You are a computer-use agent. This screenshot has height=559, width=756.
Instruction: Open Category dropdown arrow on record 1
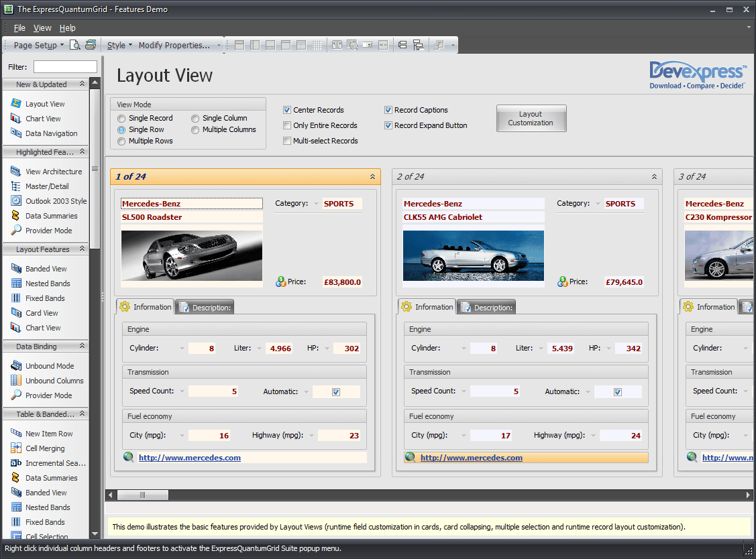tap(317, 204)
